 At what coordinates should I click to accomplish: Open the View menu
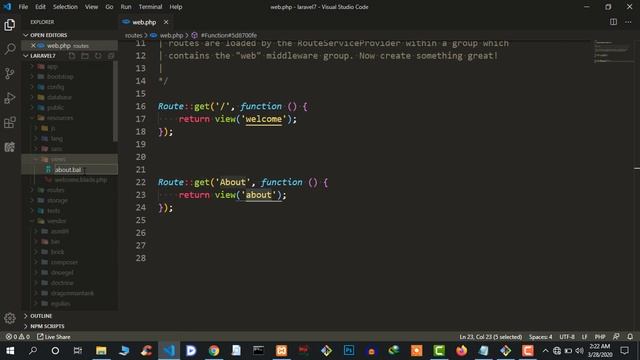(x=91, y=7)
